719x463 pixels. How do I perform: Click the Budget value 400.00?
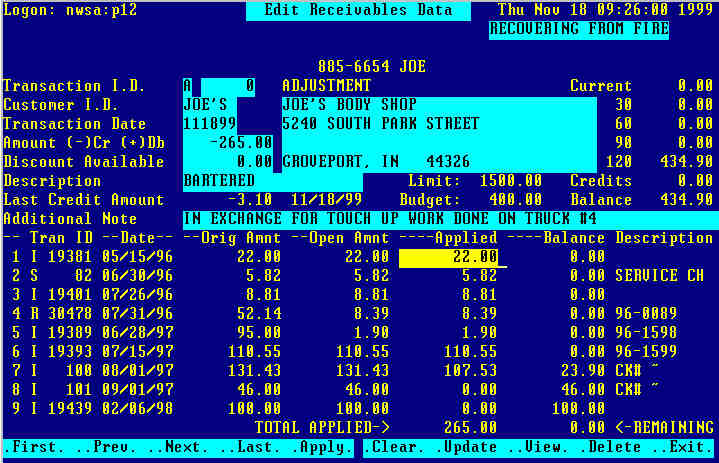515,200
